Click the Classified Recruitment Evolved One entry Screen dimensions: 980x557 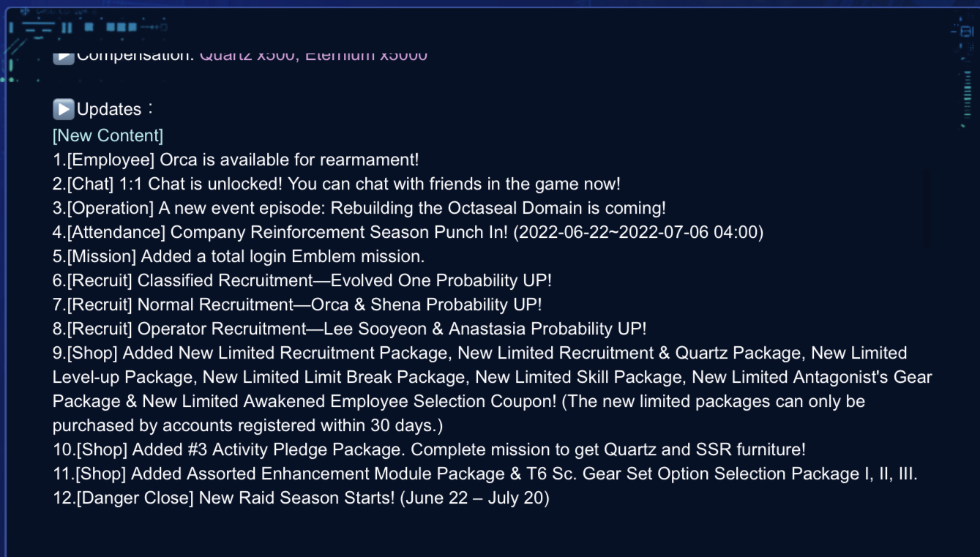coord(302,280)
